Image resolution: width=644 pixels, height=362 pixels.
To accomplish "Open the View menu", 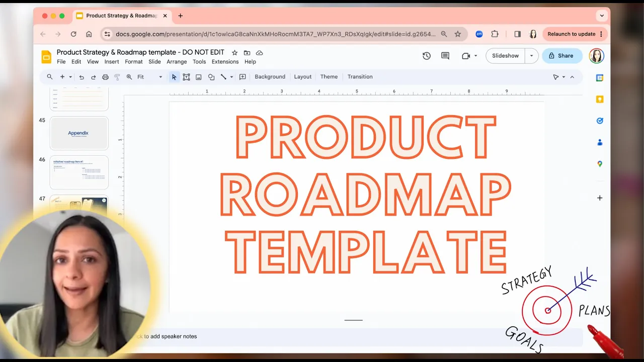I will 93,62.
